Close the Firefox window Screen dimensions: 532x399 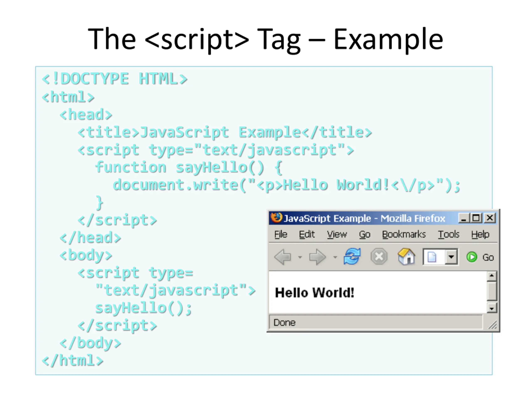pyautogui.click(x=490, y=218)
